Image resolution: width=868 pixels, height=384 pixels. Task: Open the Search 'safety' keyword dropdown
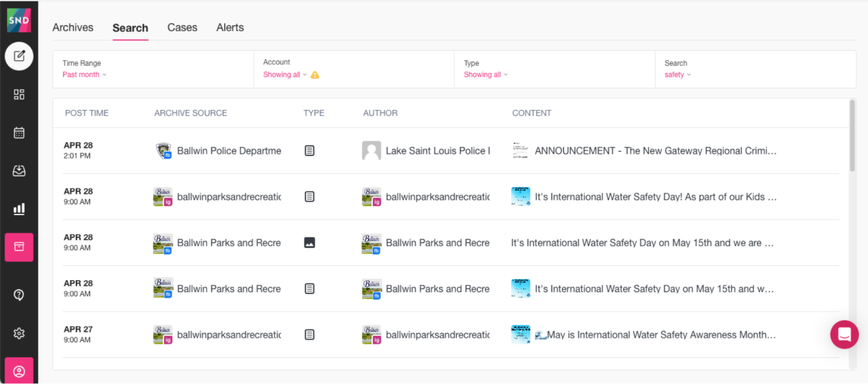click(678, 75)
